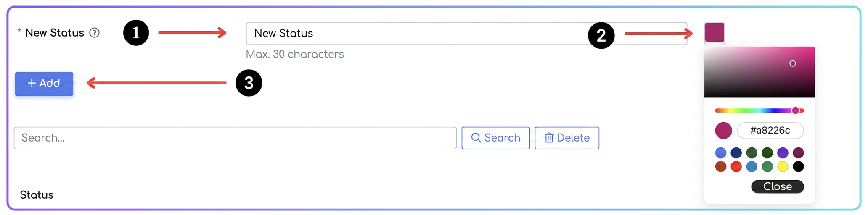The height and width of the screenshot is (215, 868).
Task: Select the brown-orange preset color
Action: tap(720, 167)
